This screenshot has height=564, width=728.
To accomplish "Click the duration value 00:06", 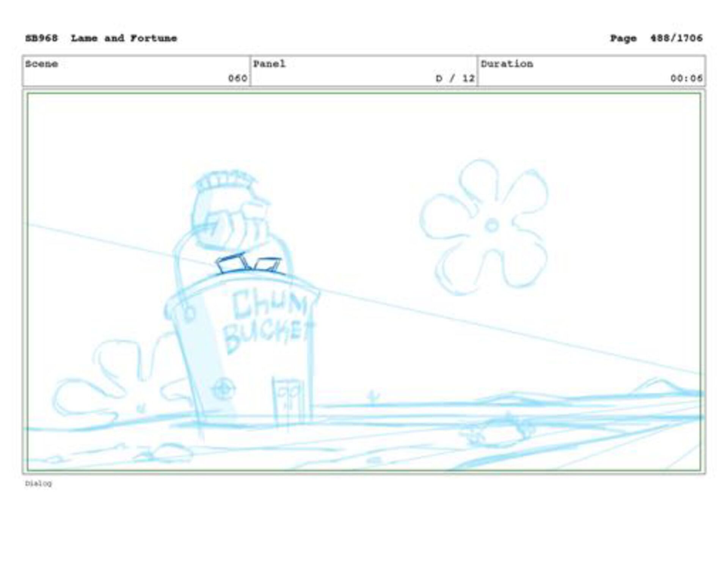I will [x=686, y=78].
